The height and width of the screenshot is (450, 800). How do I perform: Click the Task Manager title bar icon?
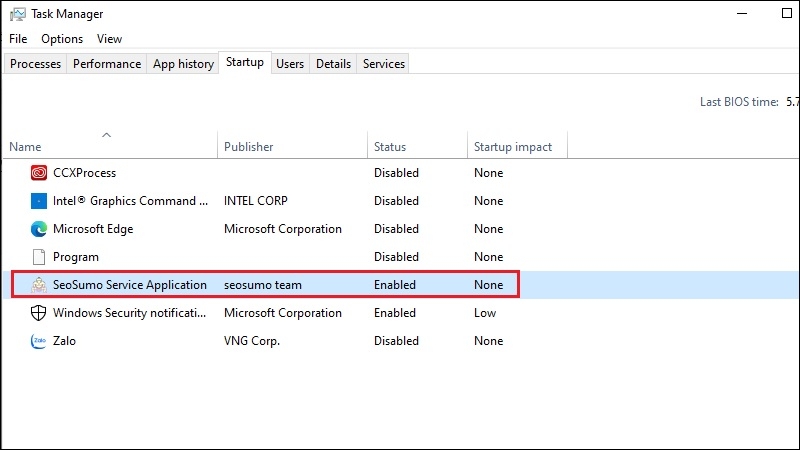[18, 14]
